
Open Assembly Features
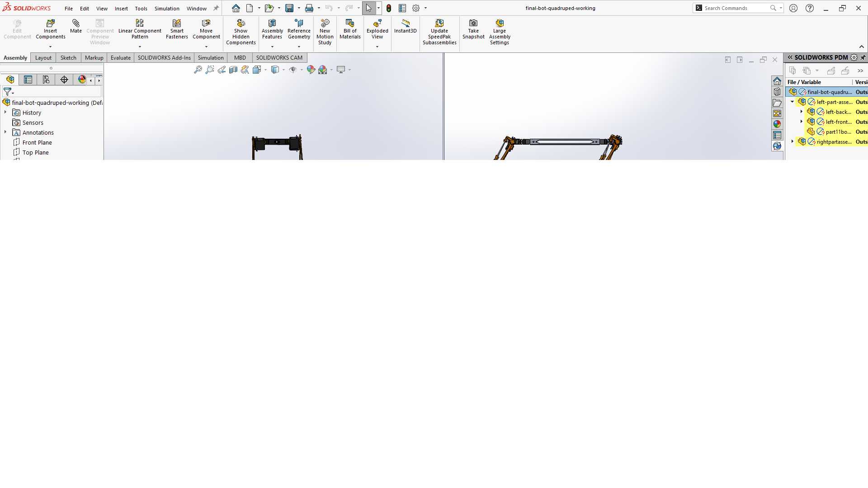pyautogui.click(x=272, y=29)
